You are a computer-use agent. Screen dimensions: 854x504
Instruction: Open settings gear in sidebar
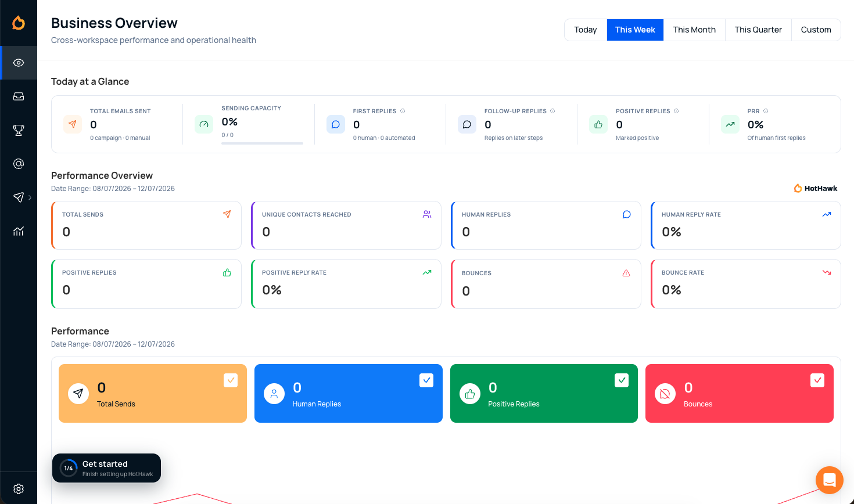click(x=19, y=489)
